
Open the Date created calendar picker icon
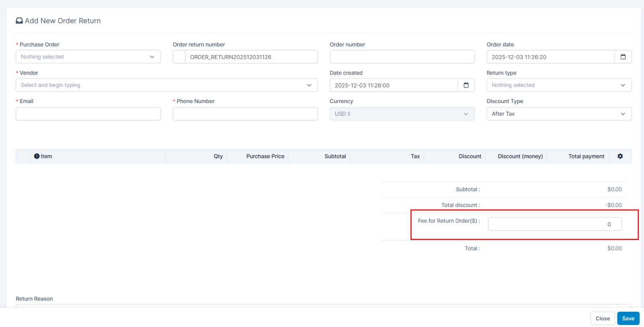[x=466, y=85]
